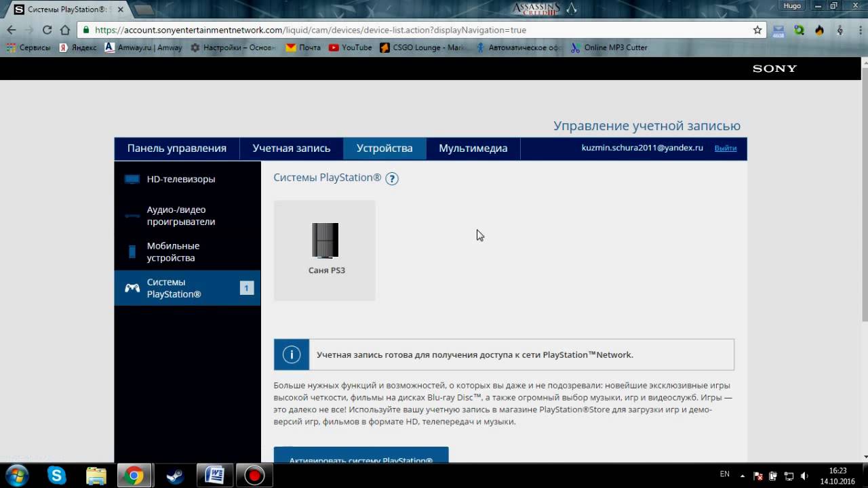
Task: Bookmark this page with the star icon
Action: (757, 30)
